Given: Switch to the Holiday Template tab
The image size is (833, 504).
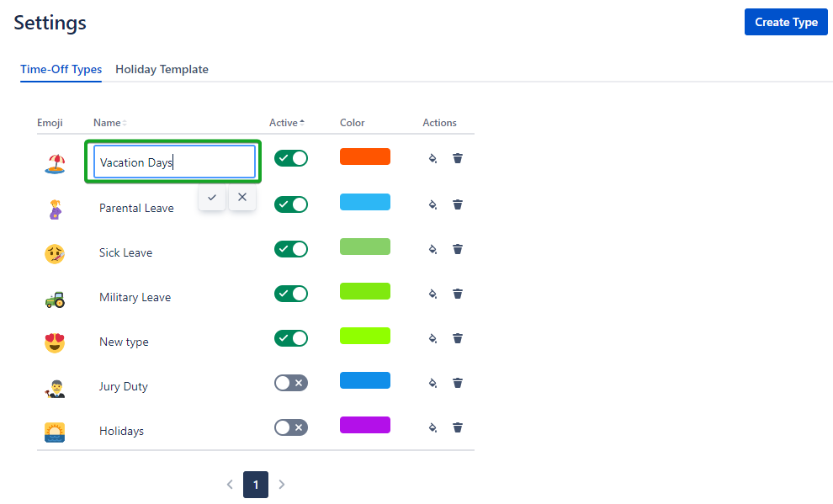Looking at the screenshot, I should coord(162,70).
